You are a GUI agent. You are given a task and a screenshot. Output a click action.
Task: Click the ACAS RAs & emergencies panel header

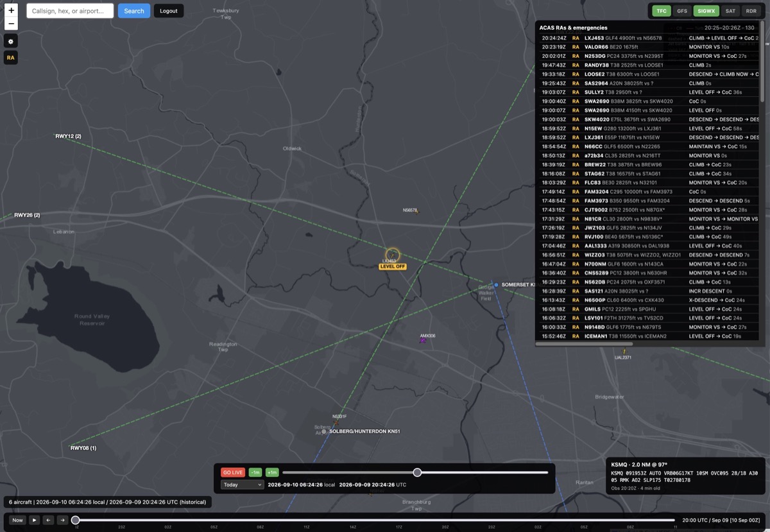(x=647, y=28)
